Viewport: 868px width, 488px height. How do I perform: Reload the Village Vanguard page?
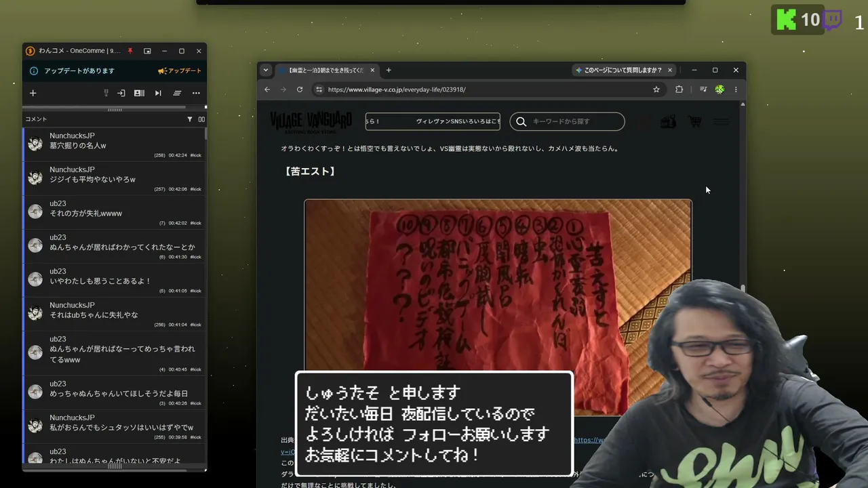click(x=300, y=89)
